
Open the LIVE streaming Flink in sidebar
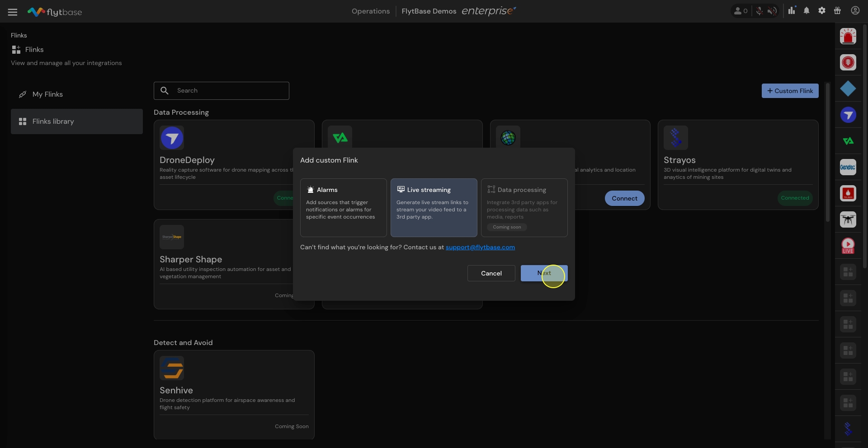coord(848,246)
